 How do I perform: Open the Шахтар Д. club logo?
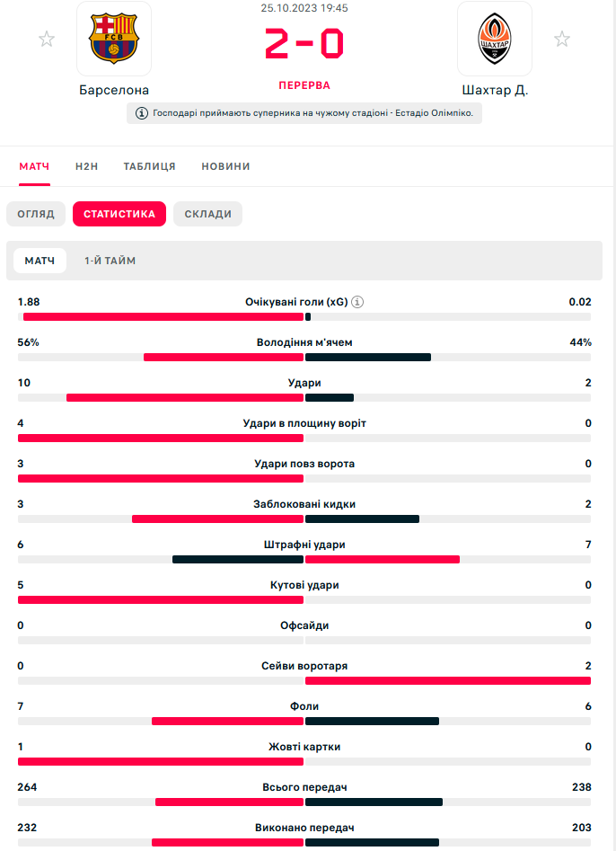pos(495,40)
